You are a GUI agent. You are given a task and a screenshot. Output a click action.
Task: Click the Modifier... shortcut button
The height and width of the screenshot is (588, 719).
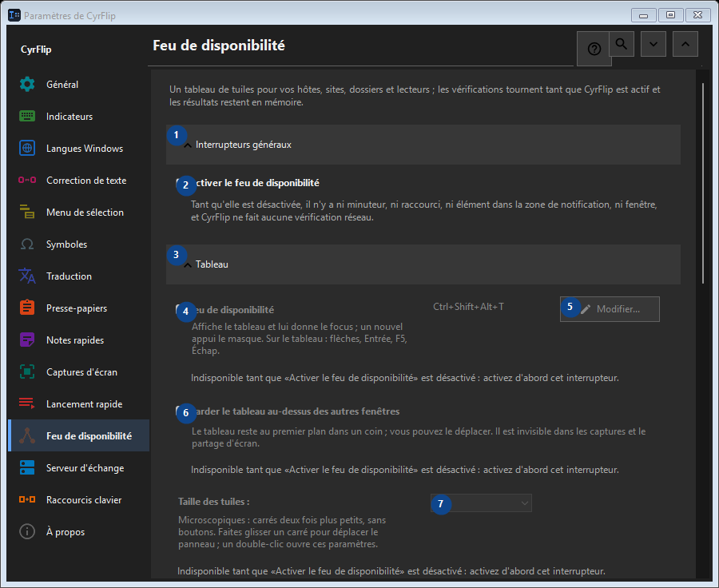click(x=610, y=309)
